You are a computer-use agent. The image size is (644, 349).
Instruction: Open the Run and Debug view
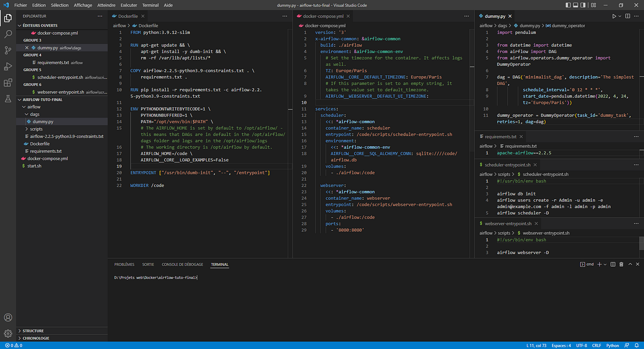point(8,67)
